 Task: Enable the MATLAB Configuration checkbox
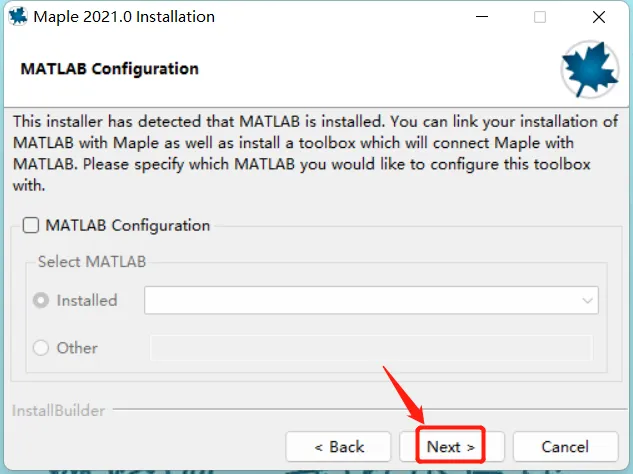tap(31, 225)
